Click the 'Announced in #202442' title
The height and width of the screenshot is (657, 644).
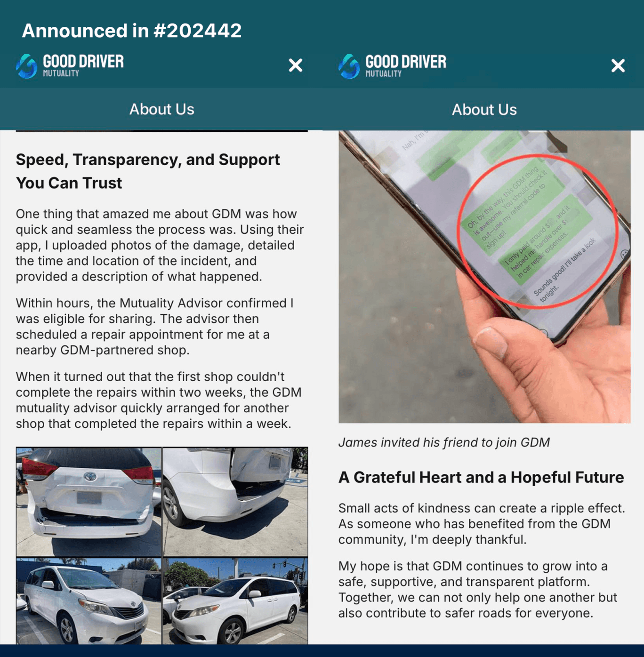click(x=132, y=31)
